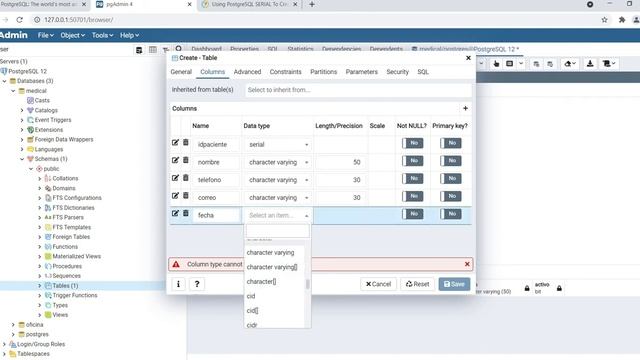
Task: Expand the oficina database node
Action: (x=13, y=324)
